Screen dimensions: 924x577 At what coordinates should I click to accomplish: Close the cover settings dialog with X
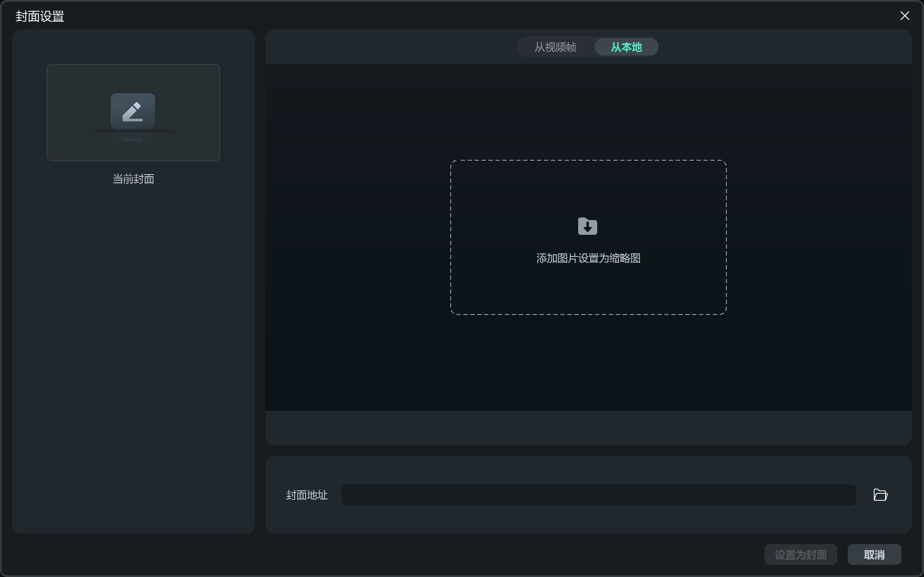pyautogui.click(x=904, y=16)
